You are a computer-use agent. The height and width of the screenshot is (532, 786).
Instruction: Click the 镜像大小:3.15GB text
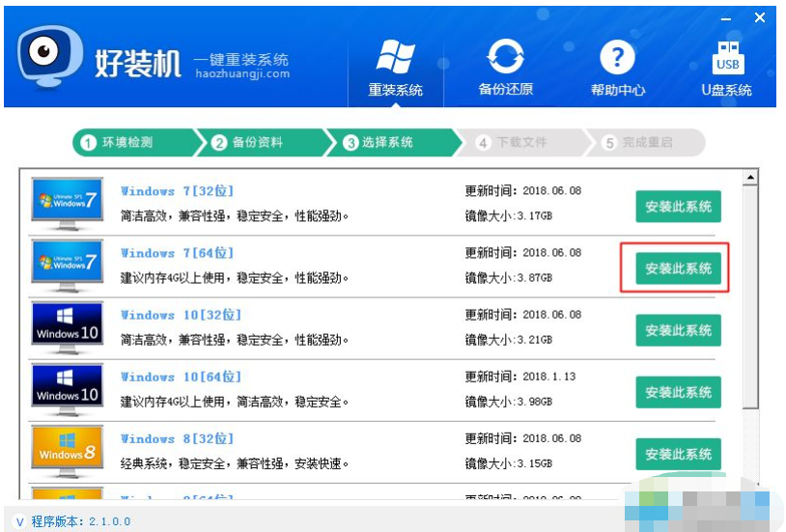click(x=508, y=463)
